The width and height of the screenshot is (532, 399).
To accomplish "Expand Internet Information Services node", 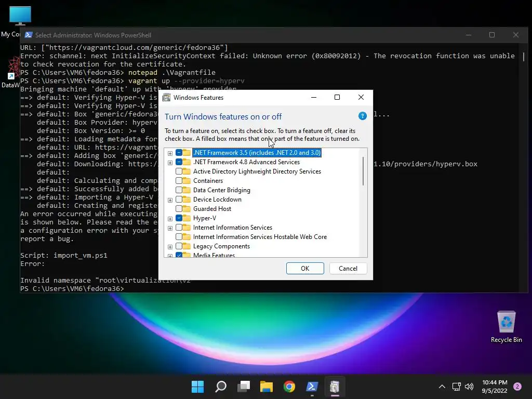I will 170,228.
